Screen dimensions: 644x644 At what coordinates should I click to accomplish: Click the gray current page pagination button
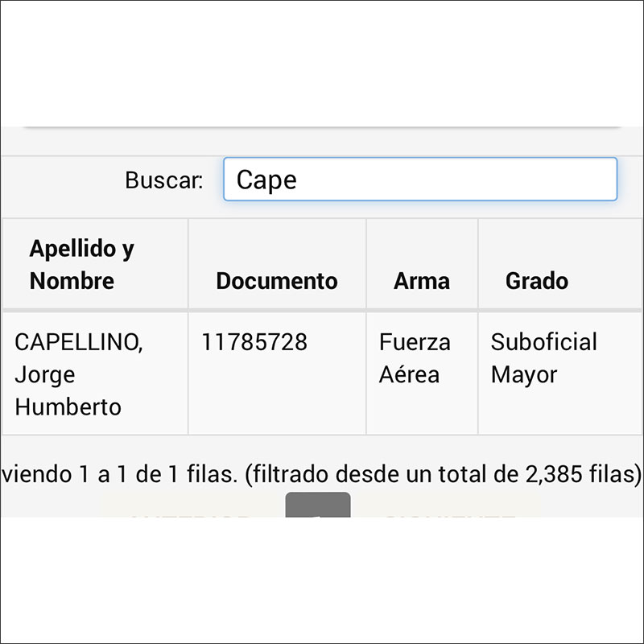318,505
